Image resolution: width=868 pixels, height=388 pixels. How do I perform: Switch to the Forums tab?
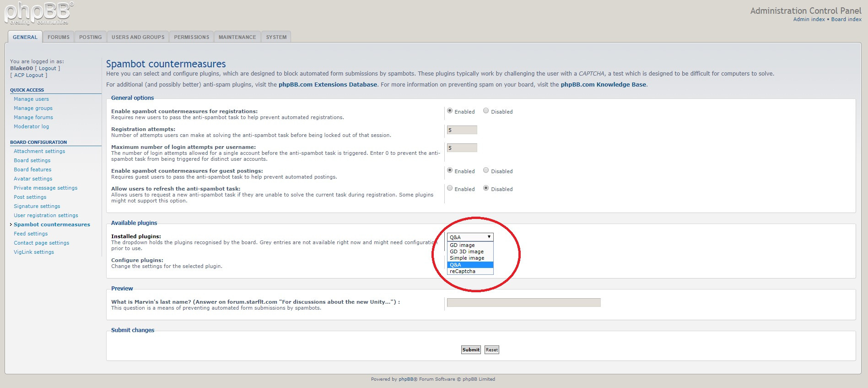pyautogui.click(x=59, y=37)
